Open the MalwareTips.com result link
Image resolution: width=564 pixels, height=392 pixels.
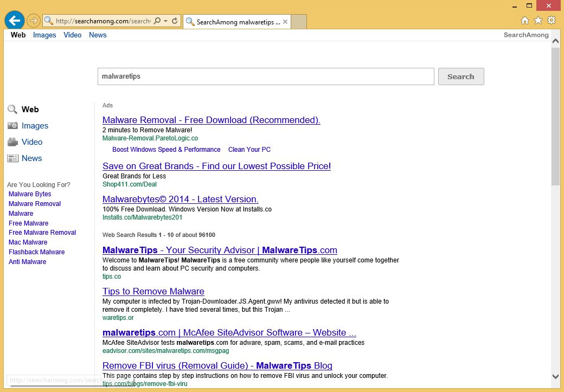220,250
